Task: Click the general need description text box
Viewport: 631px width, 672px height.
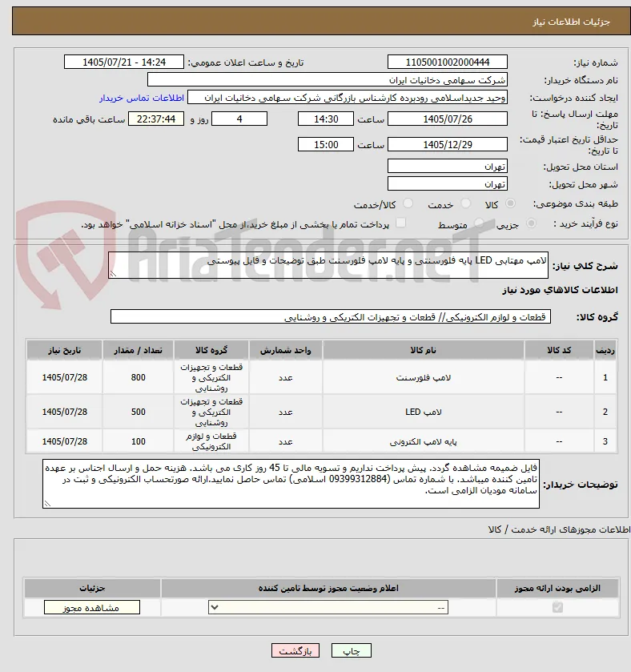Action: click(x=328, y=265)
